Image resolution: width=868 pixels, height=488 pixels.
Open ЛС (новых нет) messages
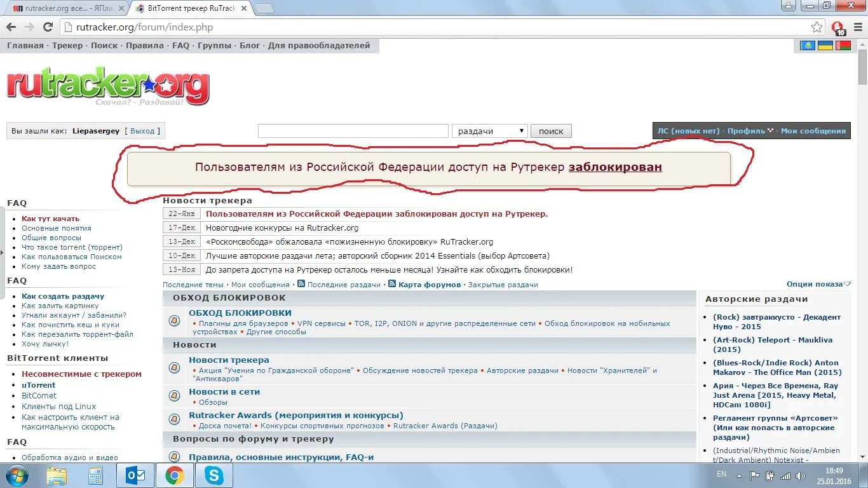[x=688, y=131]
